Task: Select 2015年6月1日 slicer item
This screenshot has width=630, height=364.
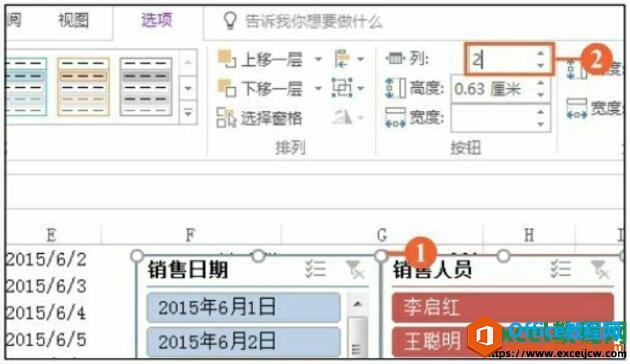Action: (243, 307)
